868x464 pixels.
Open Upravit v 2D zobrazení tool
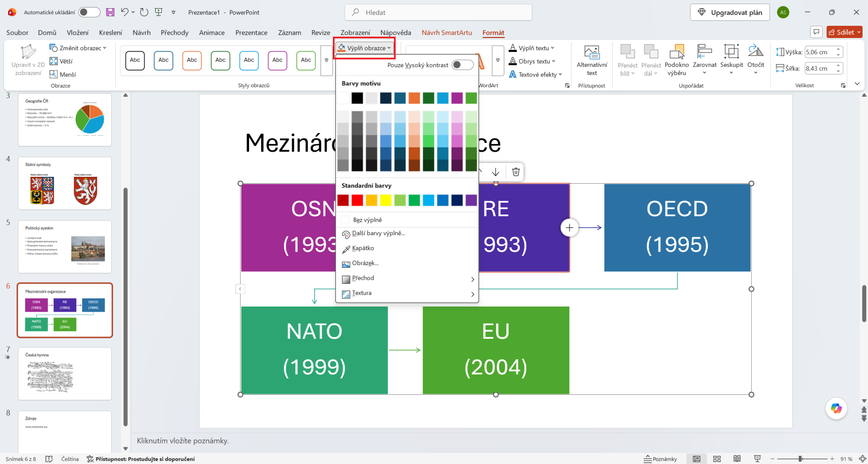tap(28, 60)
